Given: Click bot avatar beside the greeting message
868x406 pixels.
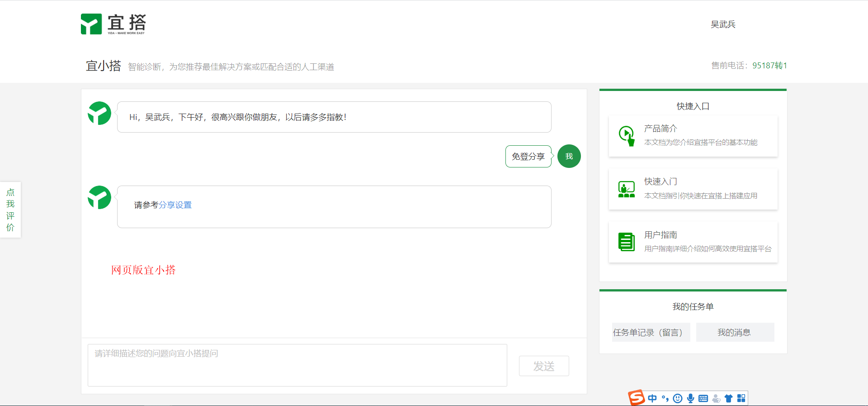Looking at the screenshot, I should pos(99,113).
